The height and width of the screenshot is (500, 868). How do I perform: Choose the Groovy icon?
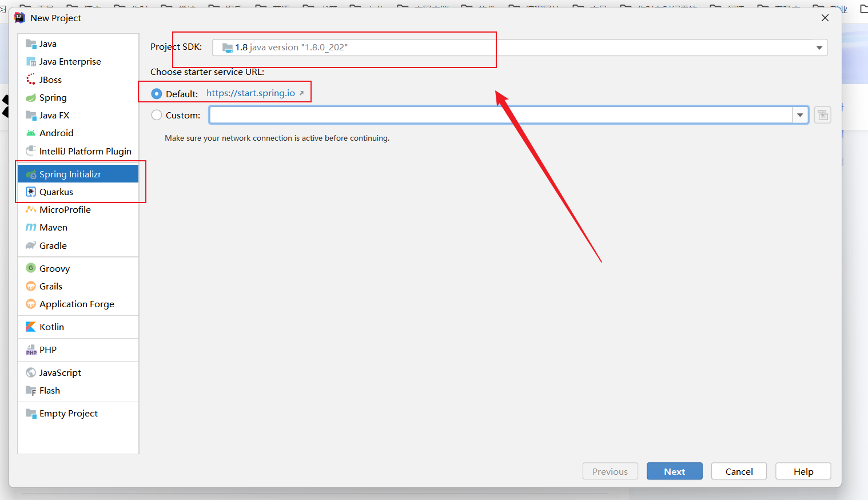point(31,268)
